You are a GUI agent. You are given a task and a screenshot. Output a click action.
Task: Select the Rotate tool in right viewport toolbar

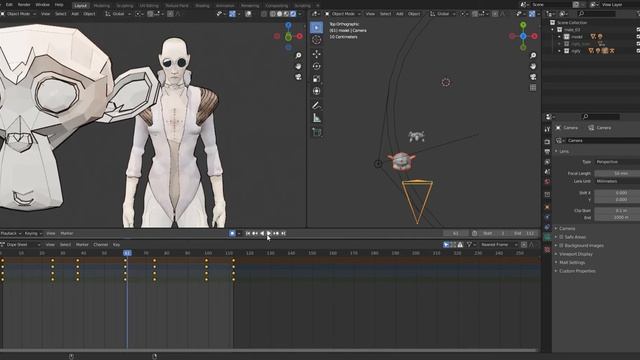coord(316,66)
